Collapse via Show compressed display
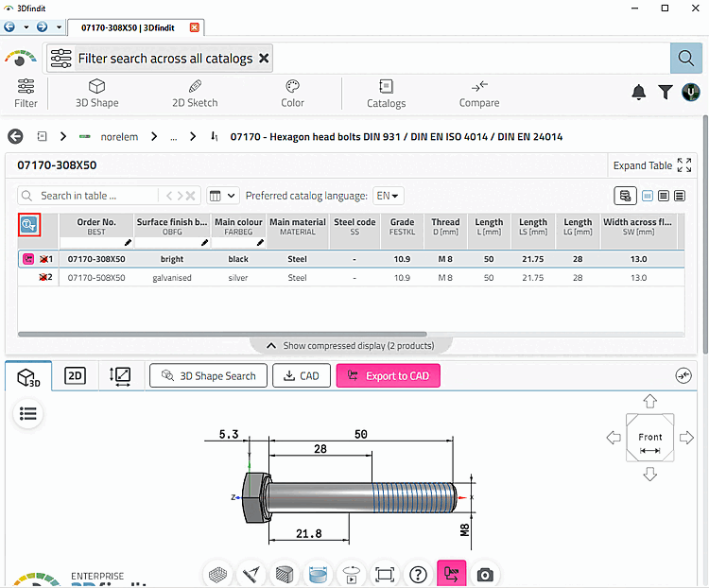Viewport: 709px width, 588px height. [352, 346]
